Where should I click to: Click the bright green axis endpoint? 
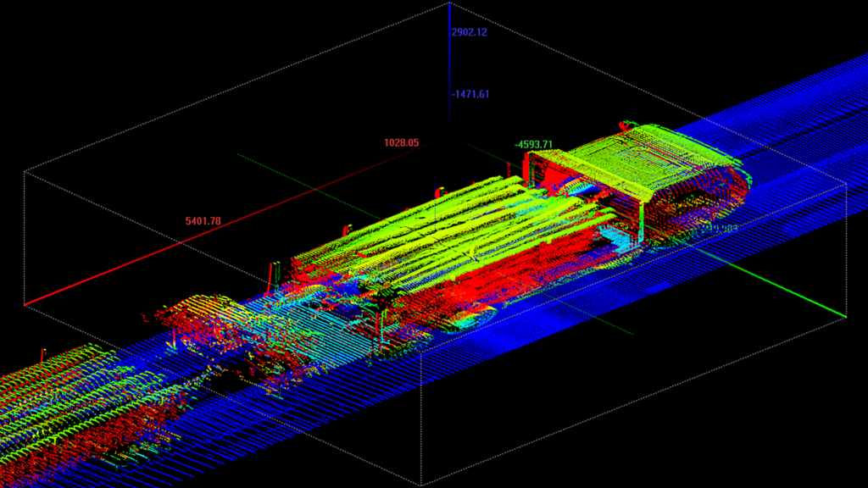[x=844, y=317]
